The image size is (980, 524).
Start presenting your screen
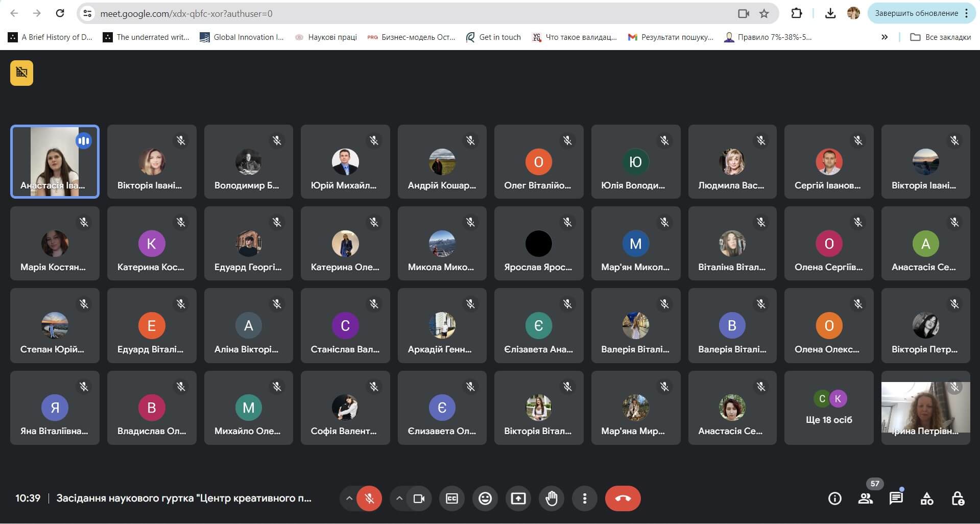point(518,498)
